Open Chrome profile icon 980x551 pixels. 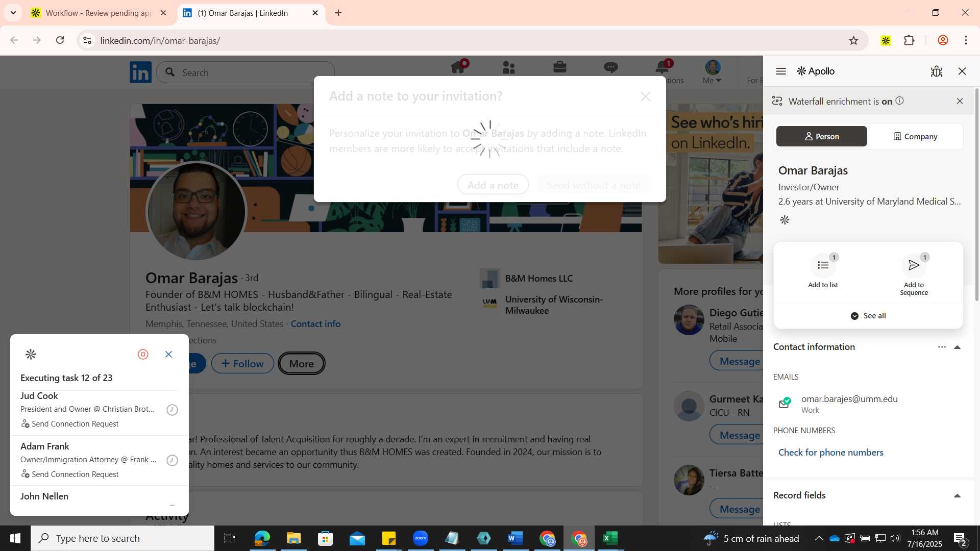pyautogui.click(x=943, y=40)
